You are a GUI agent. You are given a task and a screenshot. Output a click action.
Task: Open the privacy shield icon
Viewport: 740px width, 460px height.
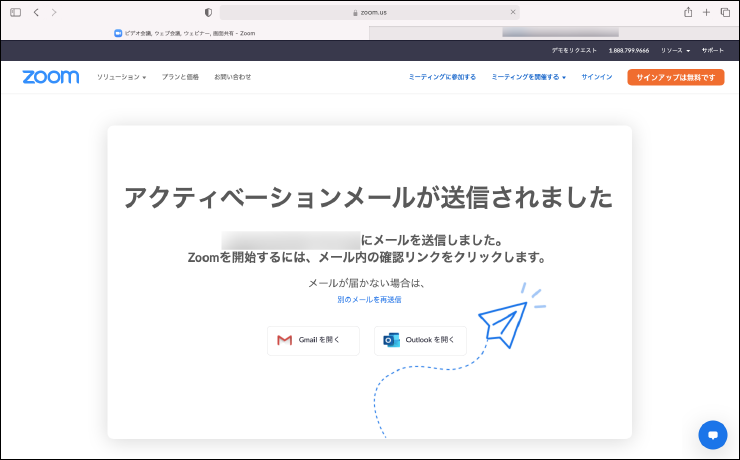coord(208,12)
